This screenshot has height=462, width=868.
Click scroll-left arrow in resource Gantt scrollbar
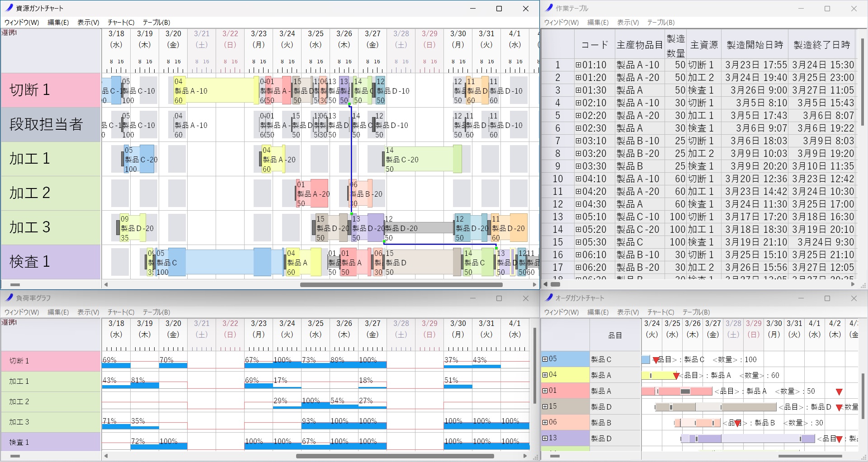(106, 285)
